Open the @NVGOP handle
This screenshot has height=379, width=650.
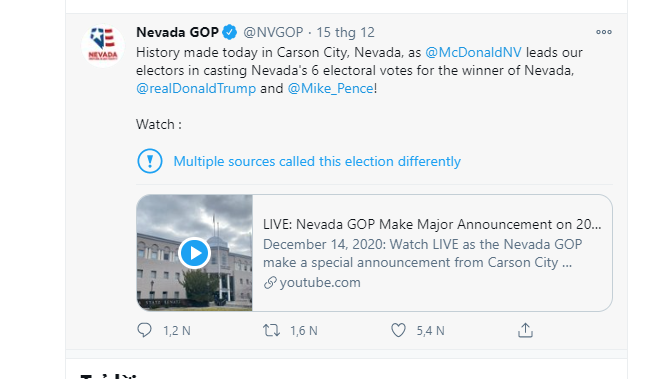(x=273, y=32)
